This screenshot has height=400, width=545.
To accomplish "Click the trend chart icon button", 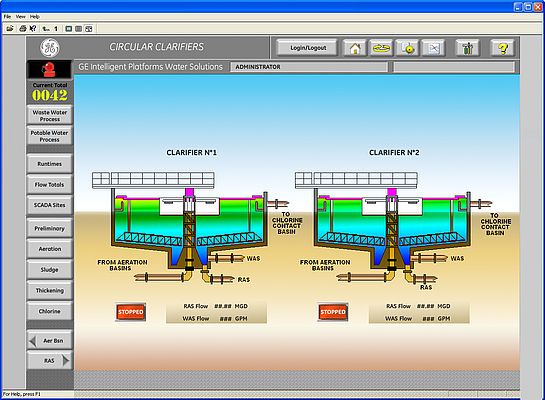I will pyautogui.click(x=433, y=48).
